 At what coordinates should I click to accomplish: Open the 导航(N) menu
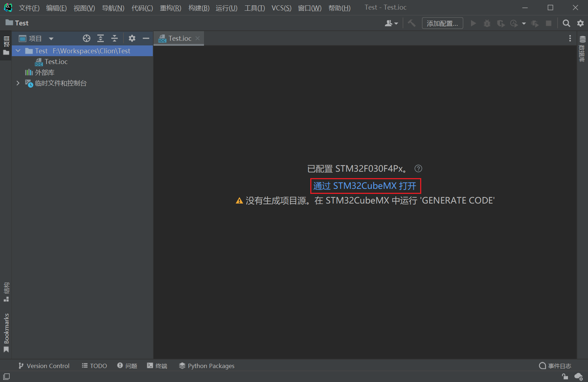(113, 8)
